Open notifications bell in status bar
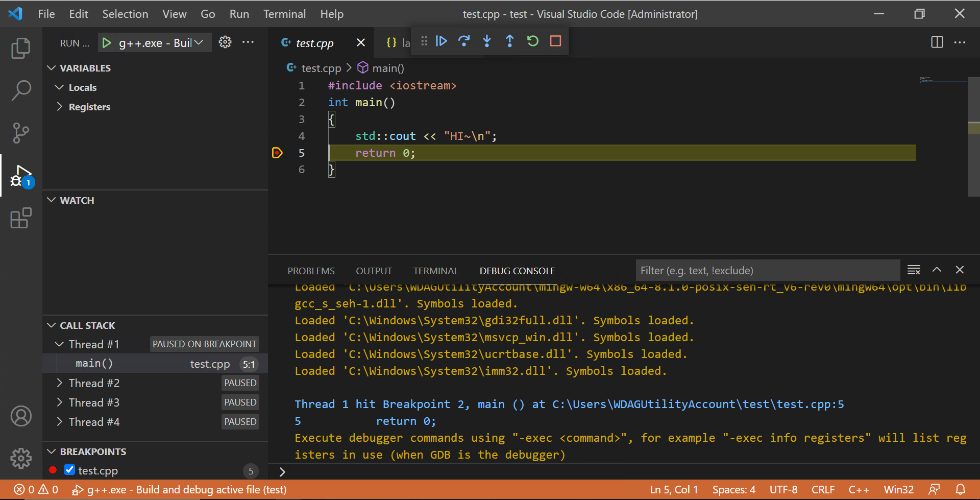 tap(960, 489)
